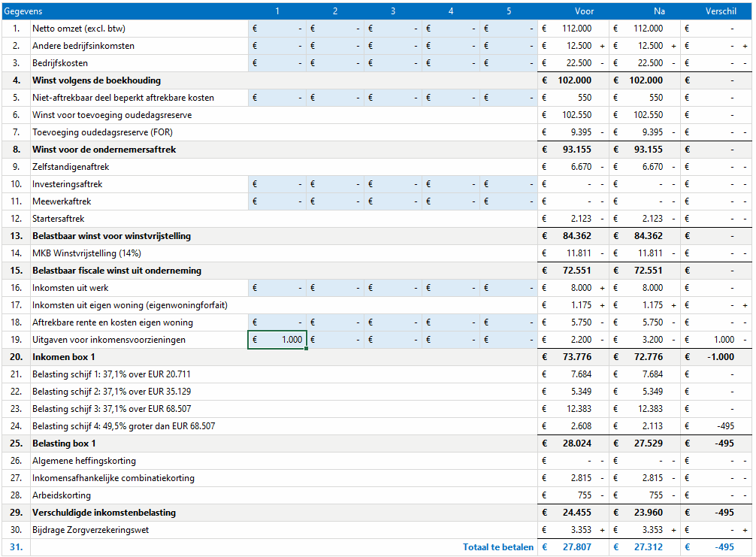Select the Voor total value 27.807
Screen dimensions: 756x557
point(576,547)
